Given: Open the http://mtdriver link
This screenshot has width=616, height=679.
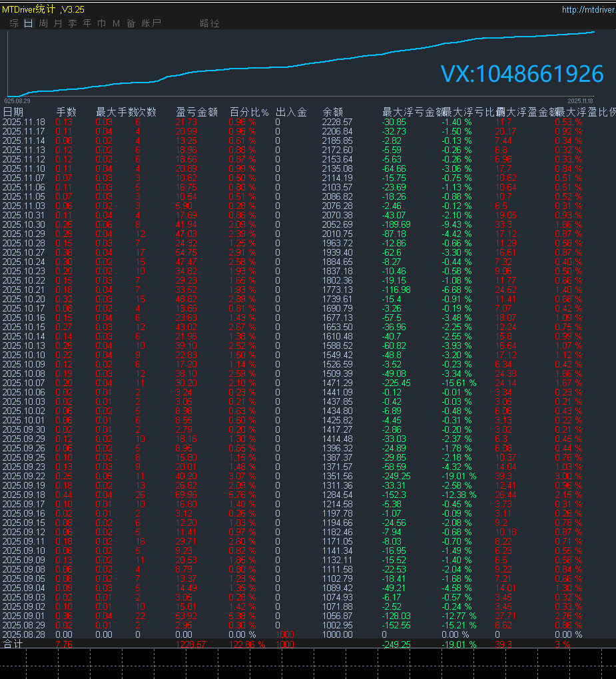Looking at the screenshot, I should click(x=586, y=9).
